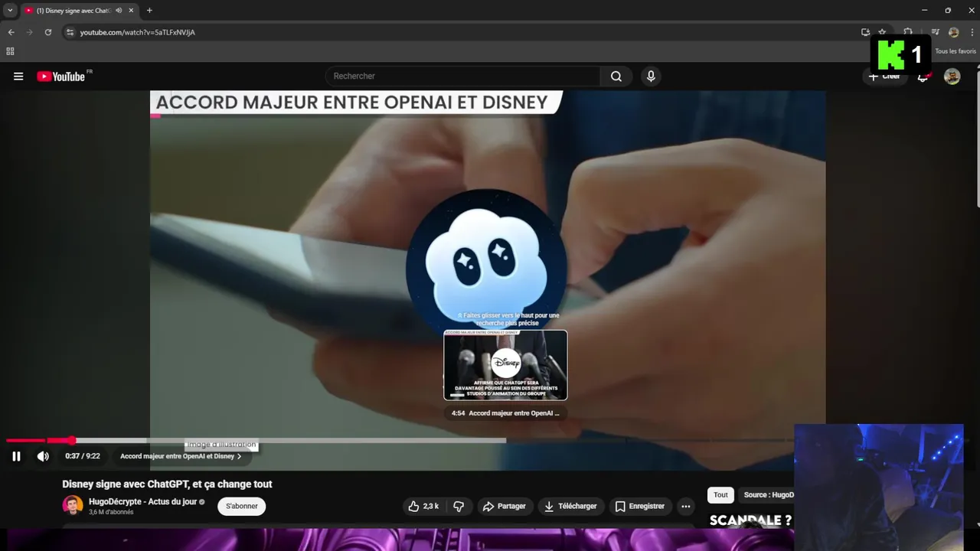
Task: Dislike the video
Action: [459, 506]
